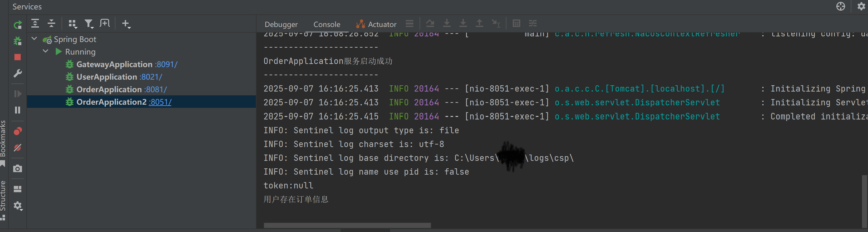Click the 'Sentinel log name use pid is: false' line

coord(366,172)
